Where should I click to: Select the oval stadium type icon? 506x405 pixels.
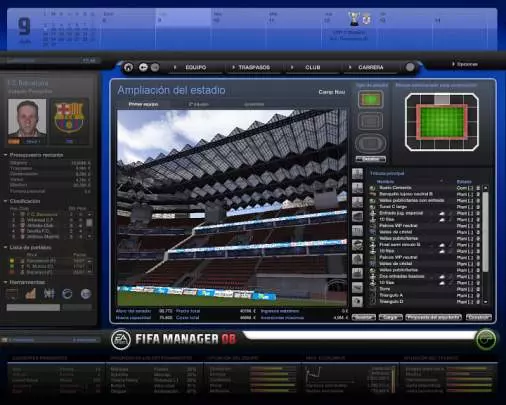[370, 143]
